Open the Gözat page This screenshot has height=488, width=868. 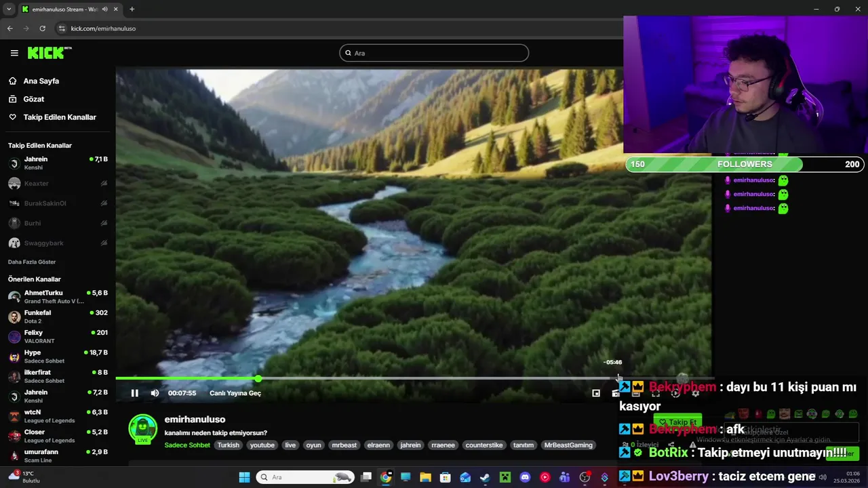(33, 99)
